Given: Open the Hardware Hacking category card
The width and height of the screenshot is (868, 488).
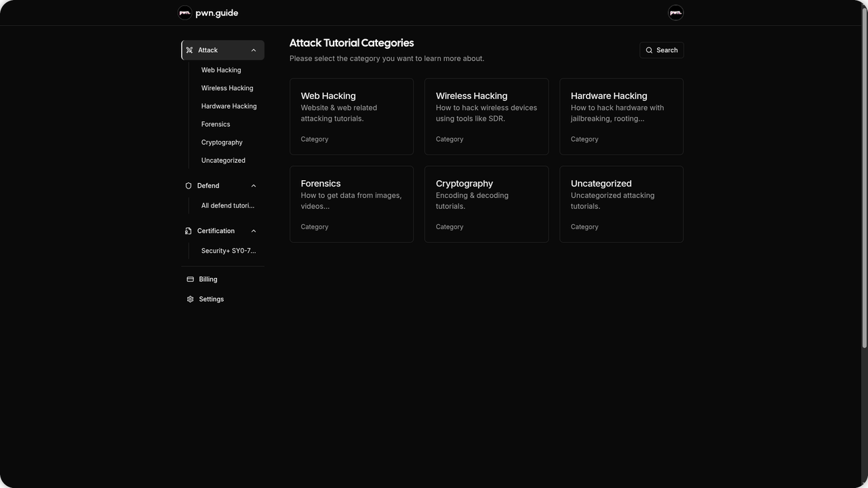Looking at the screenshot, I should [x=621, y=116].
